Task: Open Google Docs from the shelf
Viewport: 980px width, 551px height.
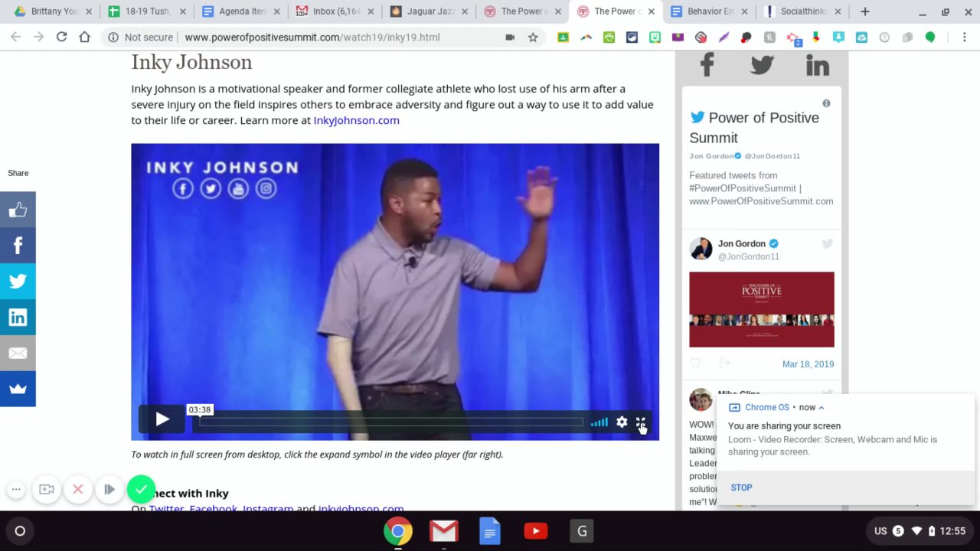Action: (490, 531)
